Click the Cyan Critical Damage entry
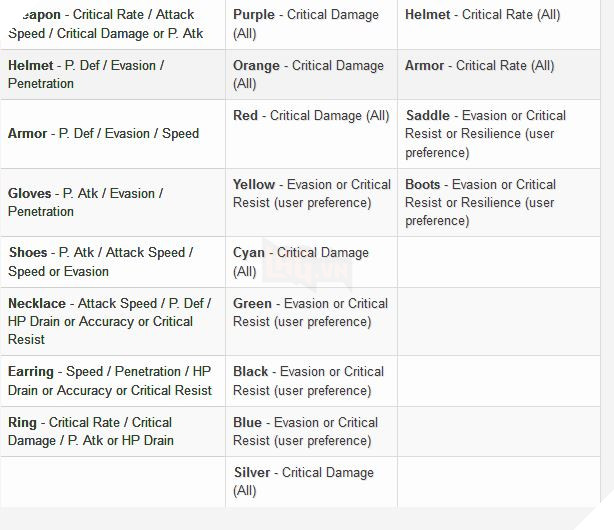The height and width of the screenshot is (530, 614). (300, 262)
